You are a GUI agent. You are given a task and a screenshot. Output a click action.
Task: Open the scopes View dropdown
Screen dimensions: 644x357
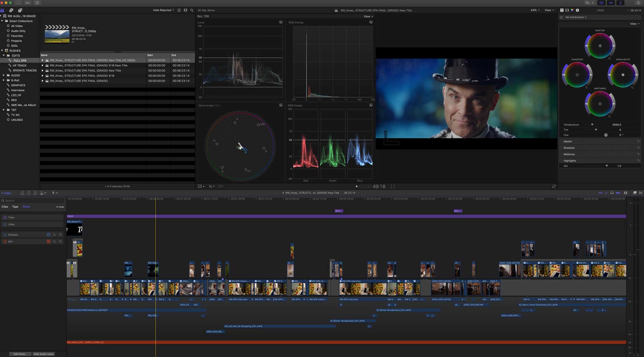click(368, 16)
